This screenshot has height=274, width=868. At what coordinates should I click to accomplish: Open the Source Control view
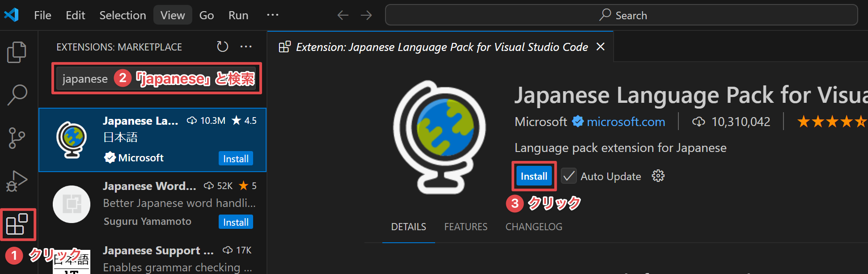coord(17,138)
